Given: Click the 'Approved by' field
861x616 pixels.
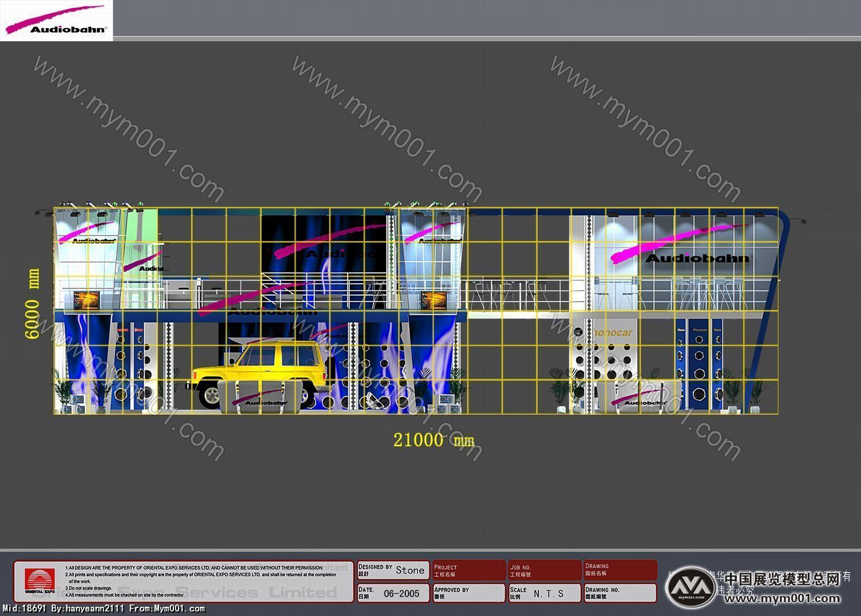Looking at the screenshot, I should (469, 593).
